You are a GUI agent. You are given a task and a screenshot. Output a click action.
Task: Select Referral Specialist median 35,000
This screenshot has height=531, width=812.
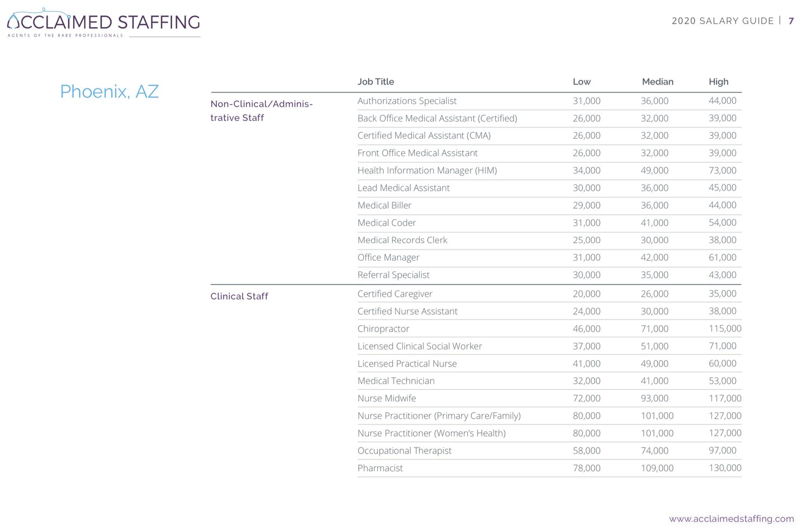[x=654, y=275]
